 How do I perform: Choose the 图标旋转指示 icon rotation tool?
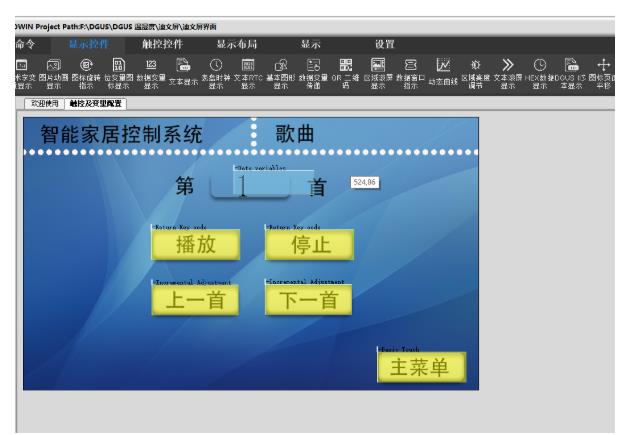click(x=86, y=74)
